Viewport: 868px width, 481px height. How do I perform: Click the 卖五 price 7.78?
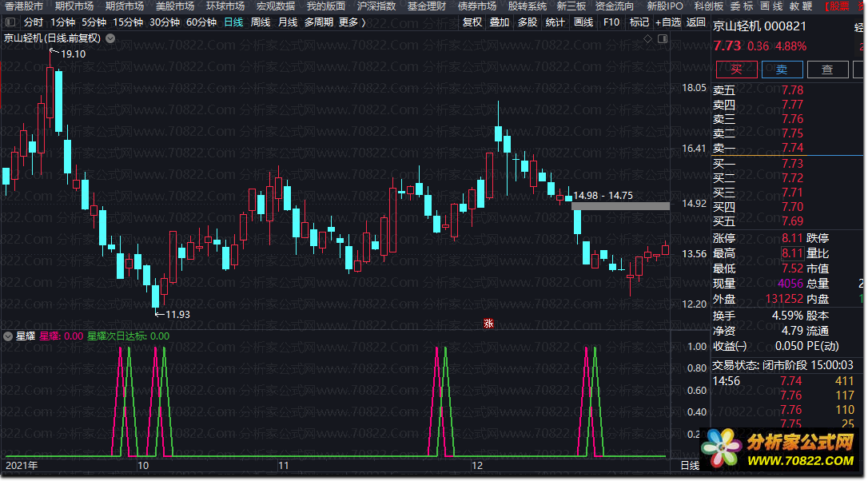[x=792, y=90]
